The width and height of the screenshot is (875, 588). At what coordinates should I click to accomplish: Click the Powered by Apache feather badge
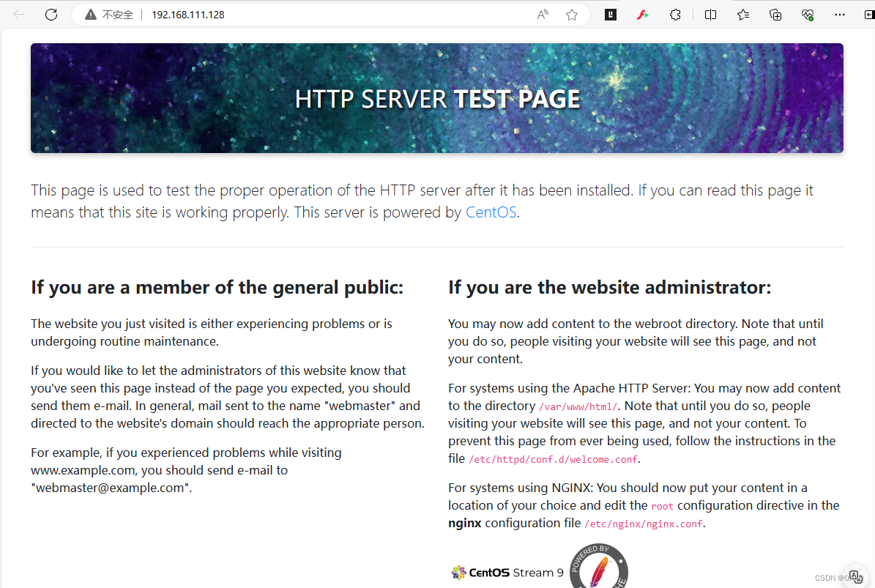(599, 567)
